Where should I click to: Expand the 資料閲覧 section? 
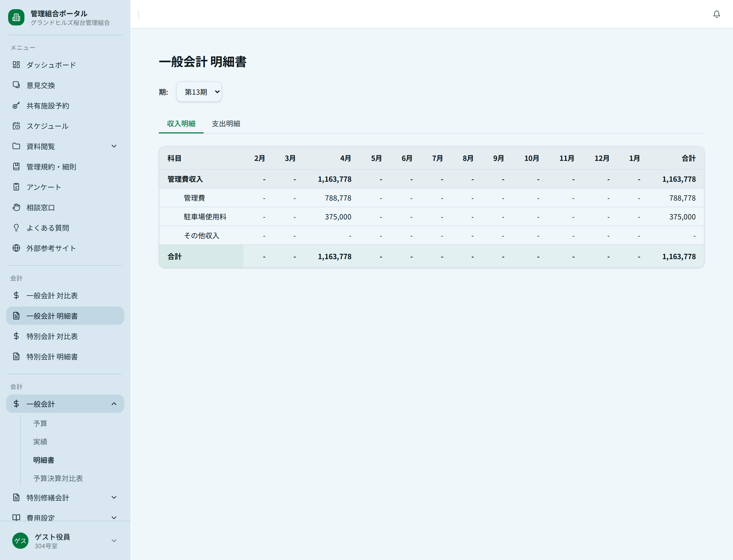114,146
